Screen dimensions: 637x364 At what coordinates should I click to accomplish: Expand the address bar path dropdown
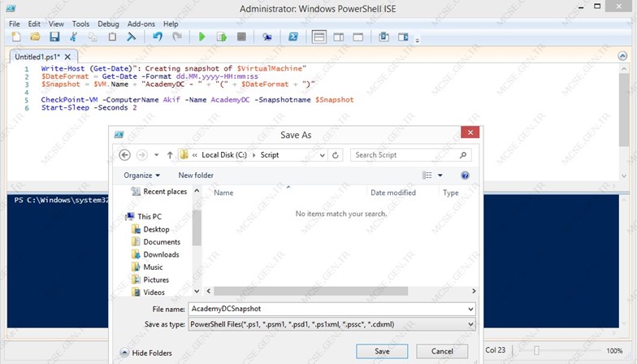(x=322, y=155)
